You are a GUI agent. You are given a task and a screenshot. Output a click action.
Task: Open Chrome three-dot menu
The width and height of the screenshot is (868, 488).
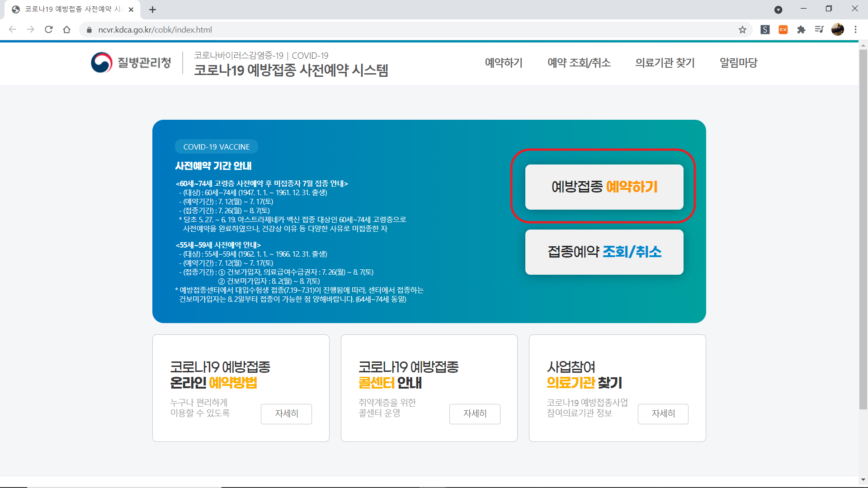pos(855,30)
